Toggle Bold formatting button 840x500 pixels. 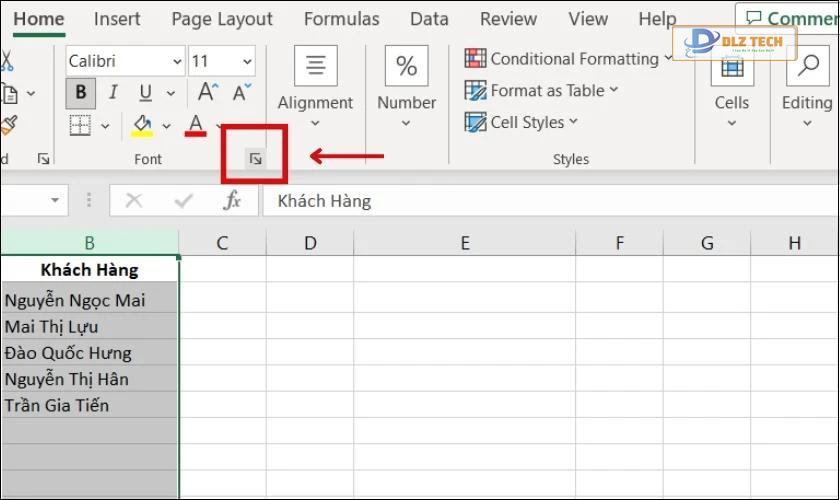coord(81,93)
